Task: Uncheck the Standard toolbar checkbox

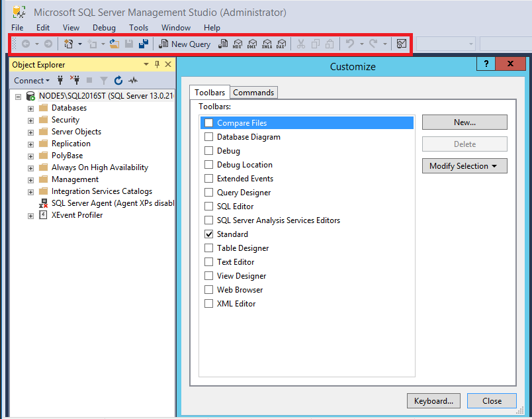Action: click(x=209, y=234)
